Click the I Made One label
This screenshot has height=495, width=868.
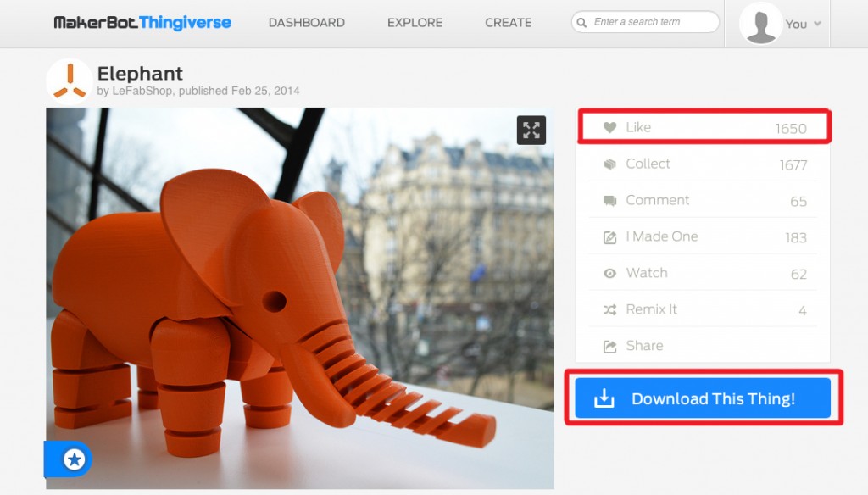click(x=662, y=237)
